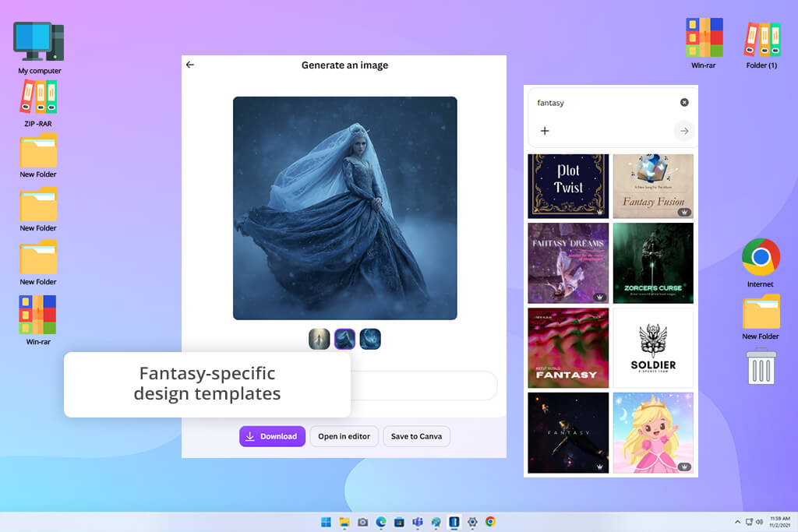Click the crown badge on Fantasy Fusion template

pos(684,212)
